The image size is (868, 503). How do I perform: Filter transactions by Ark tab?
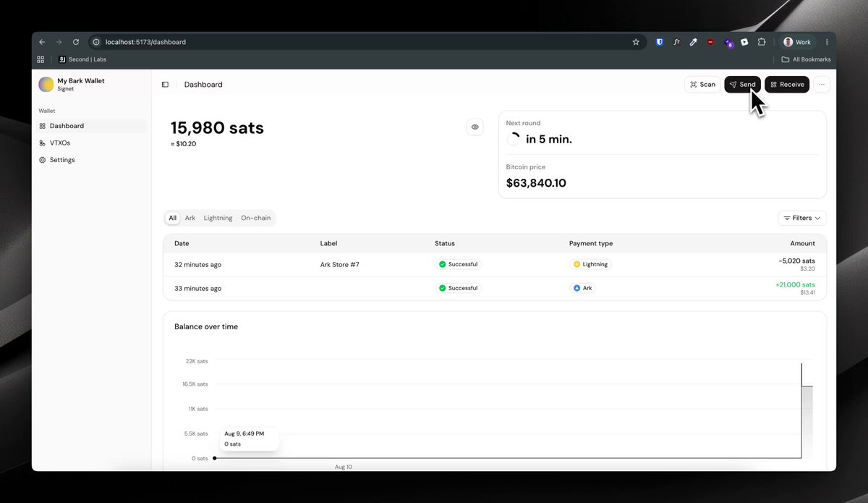click(x=190, y=218)
